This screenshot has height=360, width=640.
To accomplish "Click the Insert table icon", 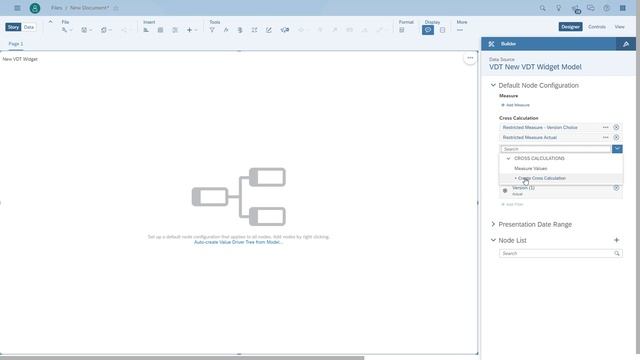I will click(160, 30).
